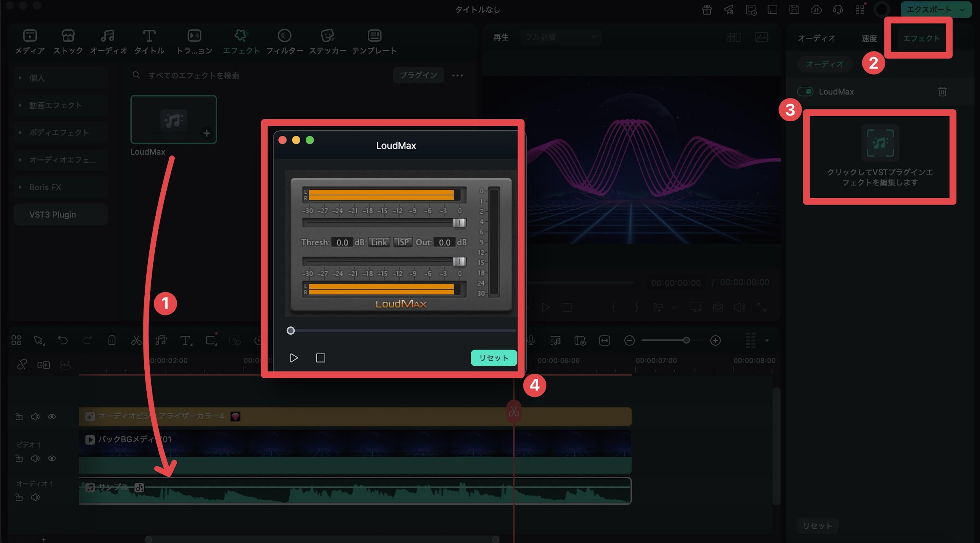Click the undo arrow in timeline toolbar
The image size is (980, 543).
pos(63,340)
